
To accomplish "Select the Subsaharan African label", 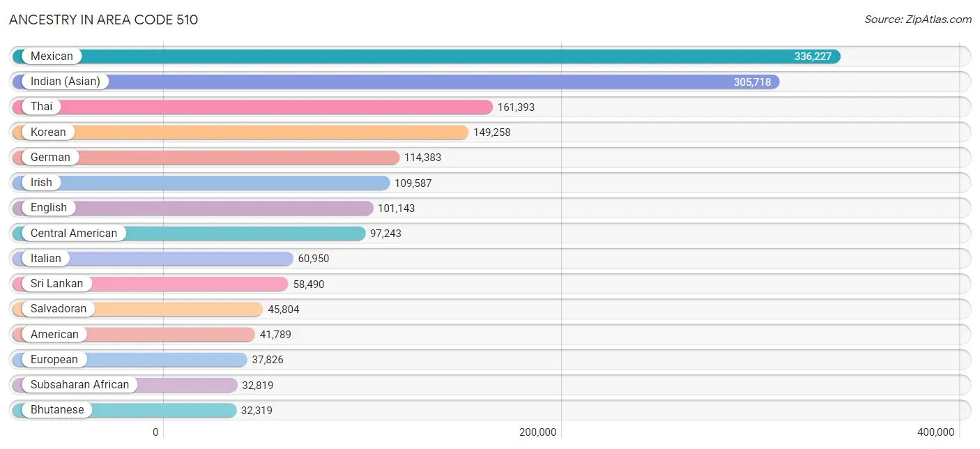I will [79, 385].
